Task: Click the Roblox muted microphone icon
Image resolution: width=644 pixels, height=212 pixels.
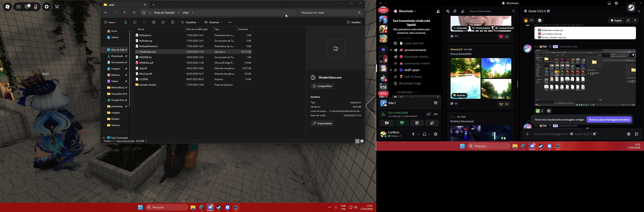Action: point(36,7)
